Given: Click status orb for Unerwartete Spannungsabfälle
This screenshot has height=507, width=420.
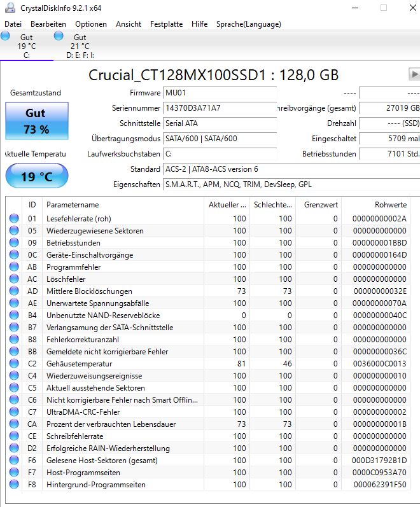Looking at the screenshot, I should tap(14, 303).
